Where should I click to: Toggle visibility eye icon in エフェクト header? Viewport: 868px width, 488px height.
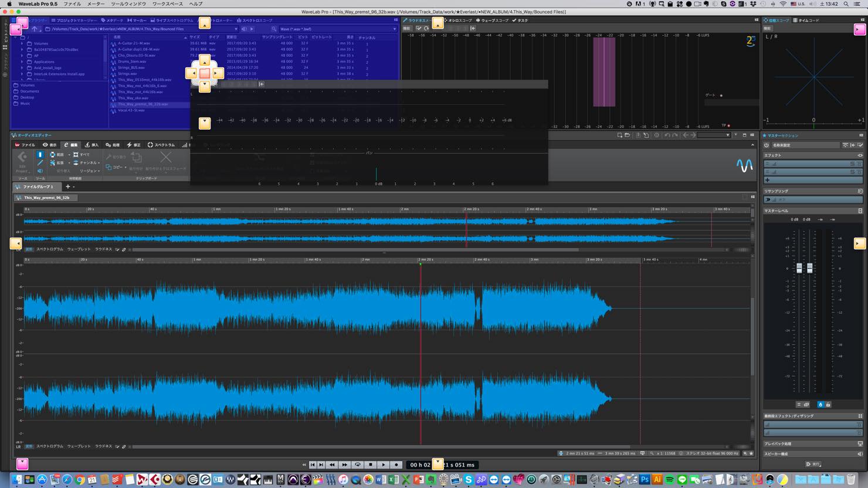[x=860, y=155]
